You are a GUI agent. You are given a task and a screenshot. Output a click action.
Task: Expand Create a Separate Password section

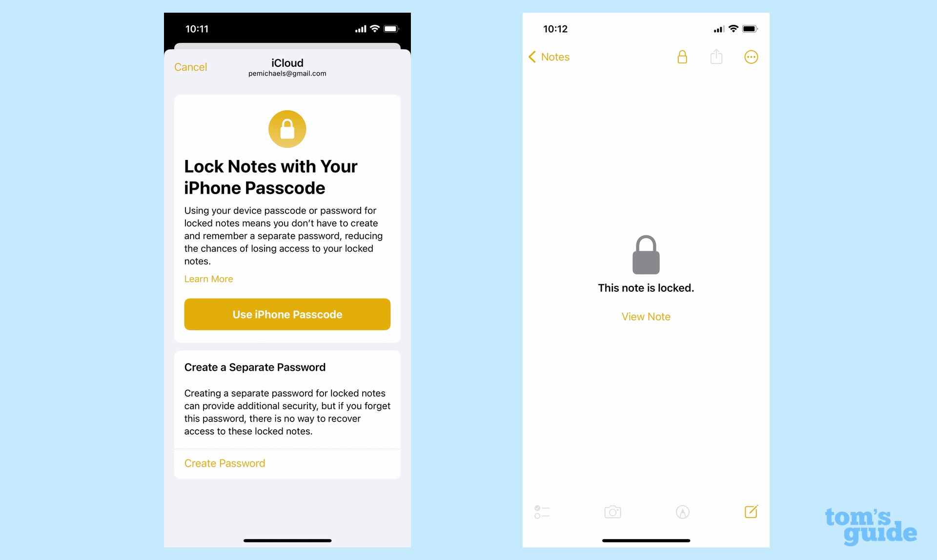click(254, 367)
